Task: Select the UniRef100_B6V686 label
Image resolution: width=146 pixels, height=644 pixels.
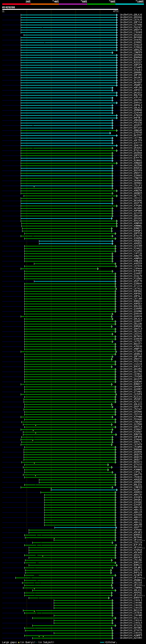Action: (131, 37)
